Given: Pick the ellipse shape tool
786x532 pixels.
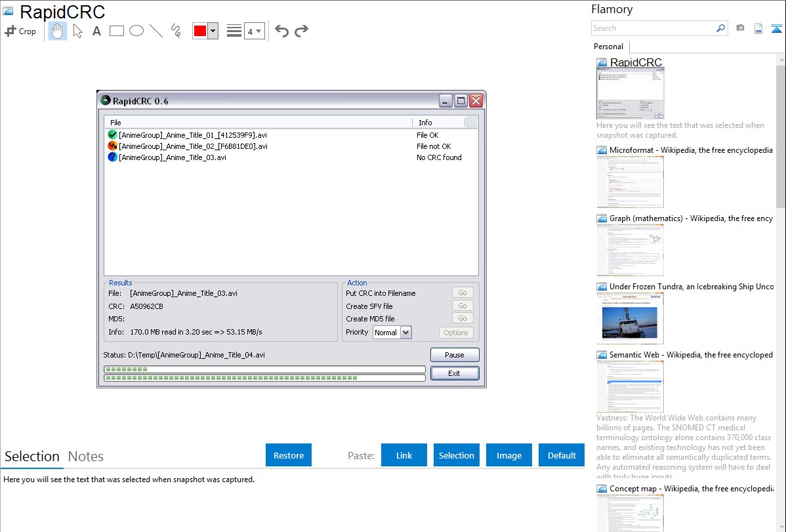Looking at the screenshot, I should (136, 31).
